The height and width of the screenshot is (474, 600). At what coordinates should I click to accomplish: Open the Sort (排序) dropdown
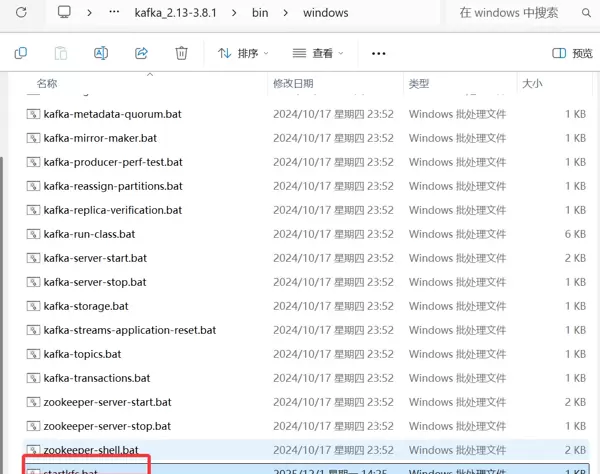(239, 53)
